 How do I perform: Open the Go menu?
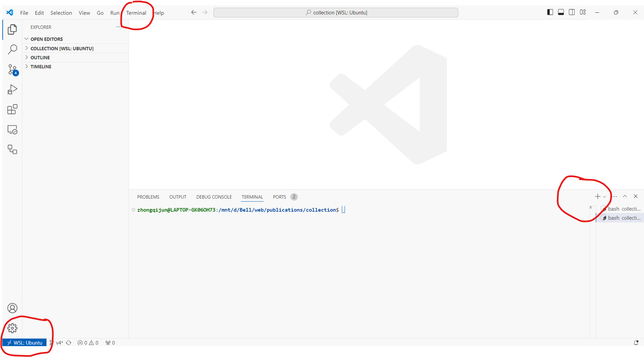(100, 13)
